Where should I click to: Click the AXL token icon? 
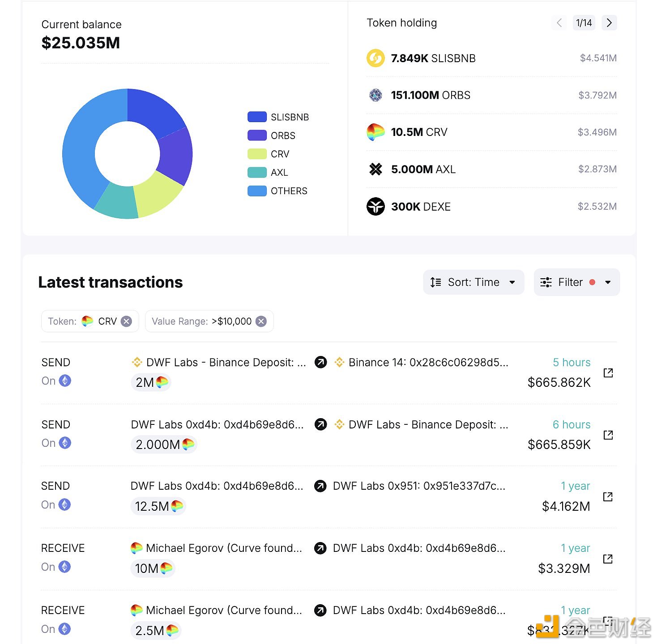(x=375, y=169)
